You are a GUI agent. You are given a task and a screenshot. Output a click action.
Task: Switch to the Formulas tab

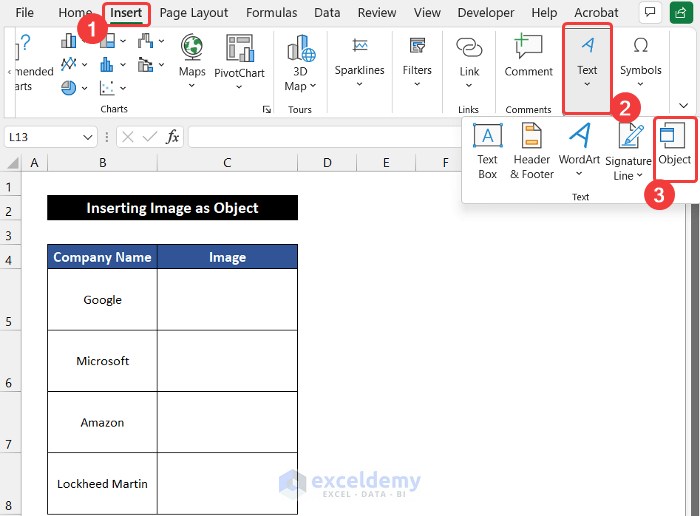271,12
